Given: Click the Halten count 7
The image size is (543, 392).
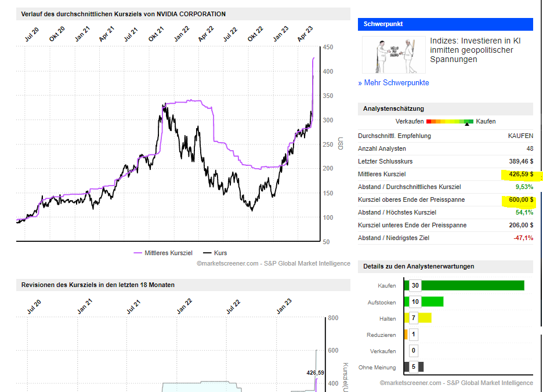Looking at the screenshot, I should 414,318.
